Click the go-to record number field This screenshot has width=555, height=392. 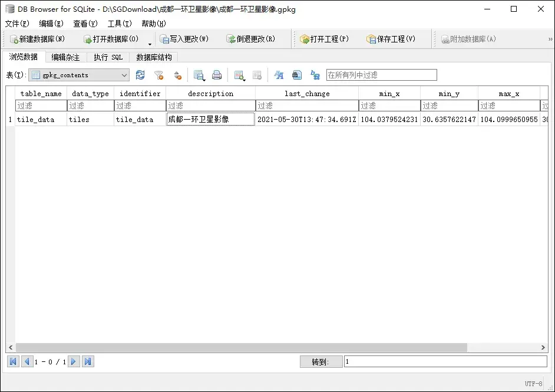click(445, 361)
